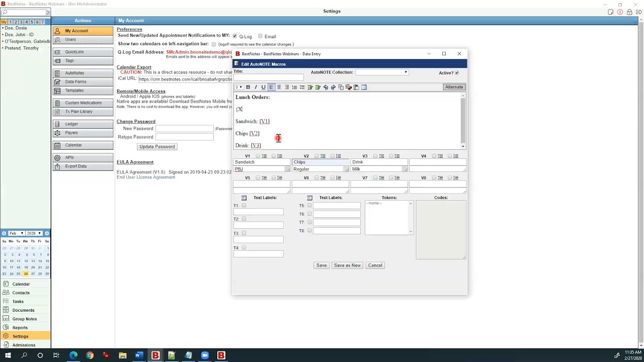644x362 pixels.
Task: Click the search go arrow beside patient search
Action: click(x=48, y=12)
